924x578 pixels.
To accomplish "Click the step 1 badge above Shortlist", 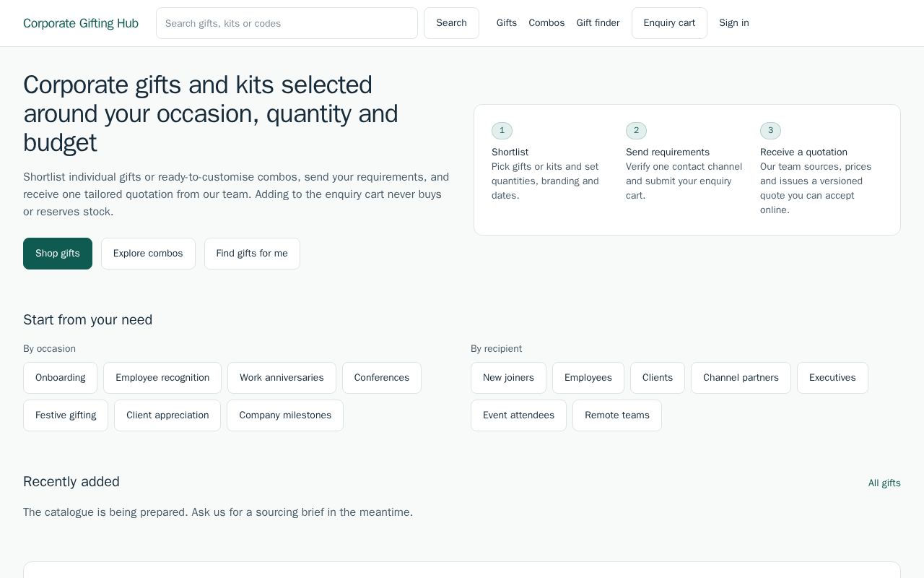I will (x=502, y=131).
